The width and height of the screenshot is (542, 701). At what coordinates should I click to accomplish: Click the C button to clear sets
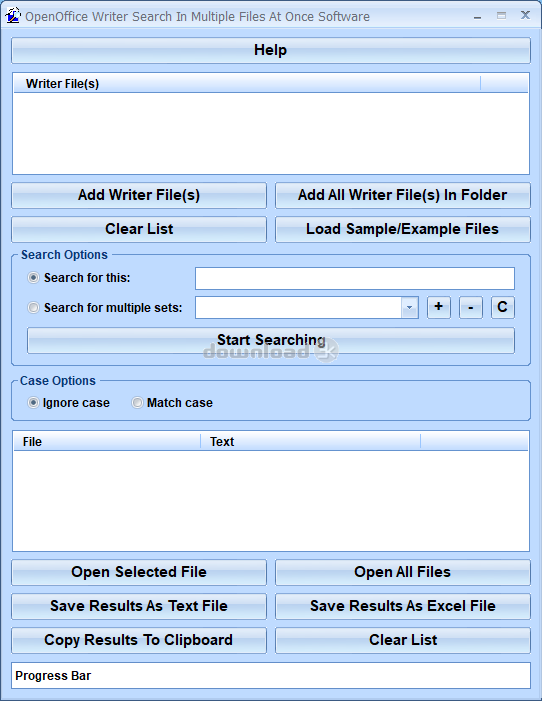coord(503,307)
